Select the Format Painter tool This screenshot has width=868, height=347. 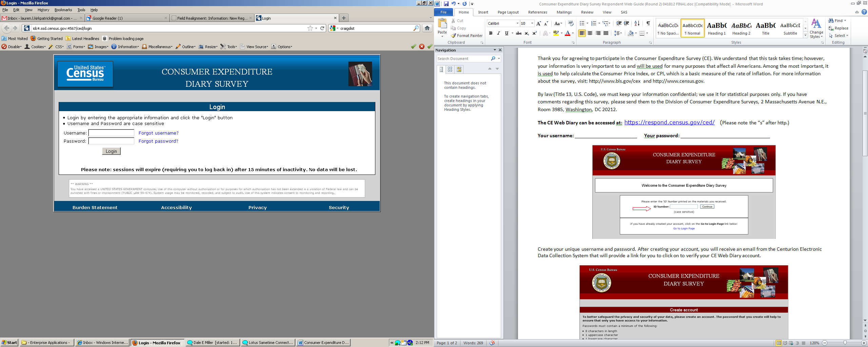coord(467,36)
